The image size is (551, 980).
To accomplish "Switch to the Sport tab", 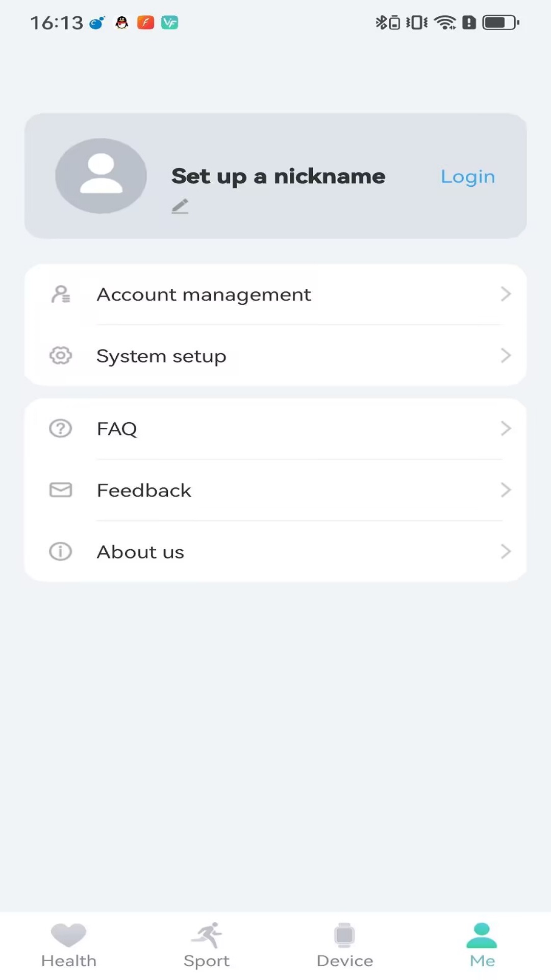I will tap(207, 945).
